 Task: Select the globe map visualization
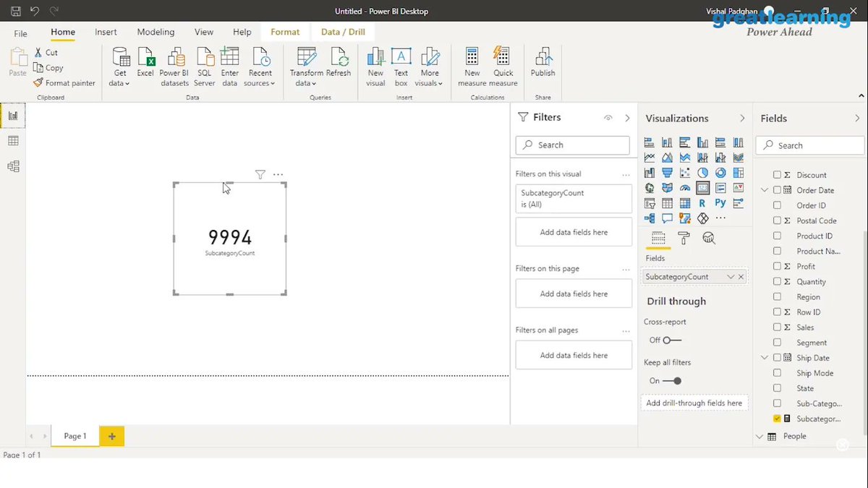tap(649, 188)
